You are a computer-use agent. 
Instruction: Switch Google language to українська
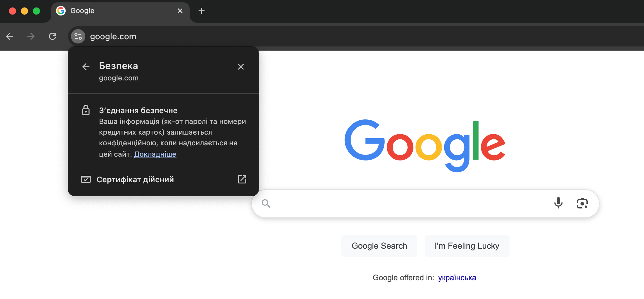click(x=457, y=278)
